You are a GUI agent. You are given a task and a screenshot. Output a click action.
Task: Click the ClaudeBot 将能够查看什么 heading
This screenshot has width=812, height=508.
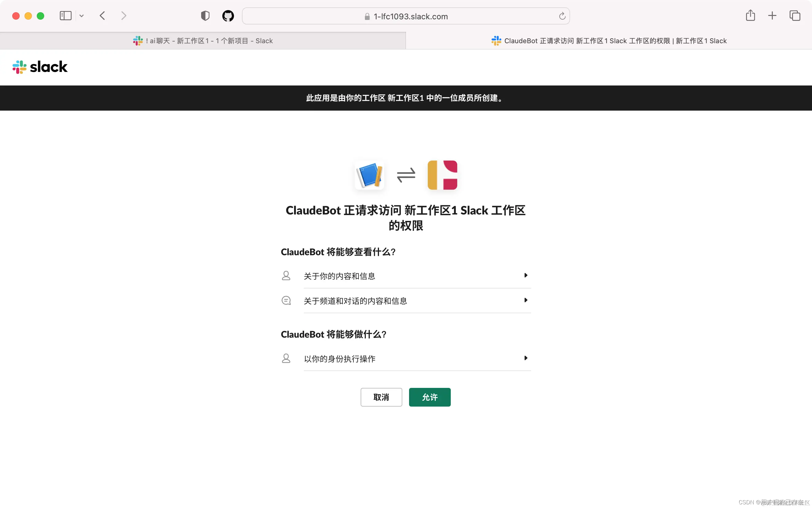point(338,252)
